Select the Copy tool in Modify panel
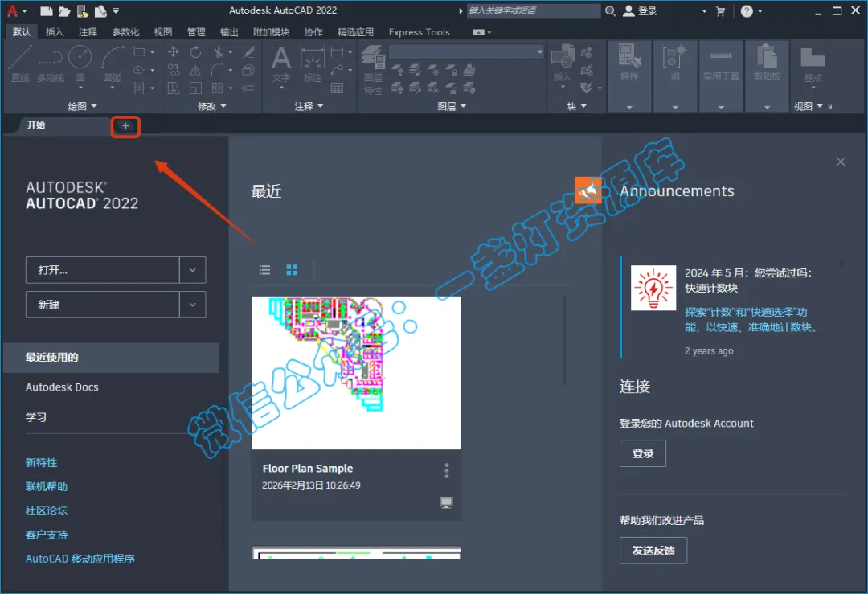Viewport: 868px width, 594px height. pos(174,70)
